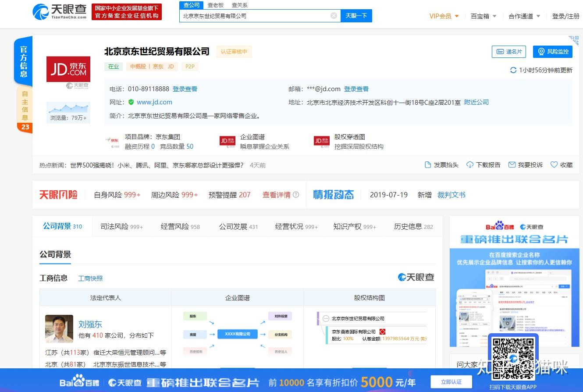Screen dimensions: 583x392
Task: Click 预警提醒 207
Action: coord(230,195)
